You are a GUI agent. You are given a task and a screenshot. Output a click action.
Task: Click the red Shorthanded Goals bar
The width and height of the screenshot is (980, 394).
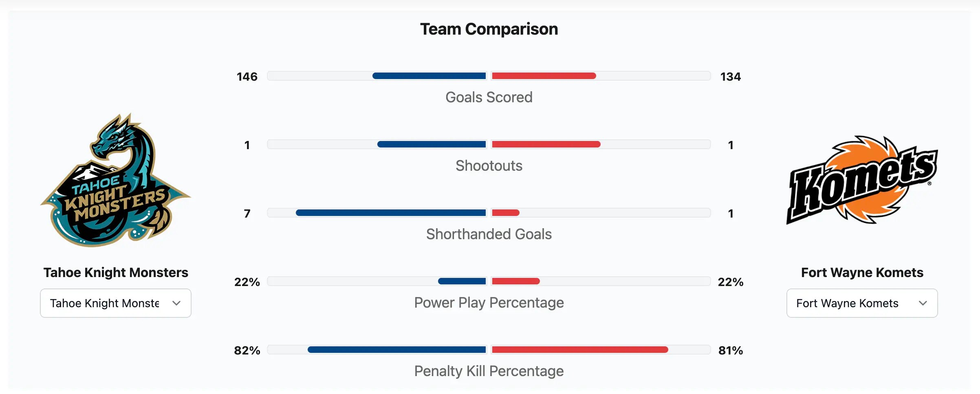(x=506, y=213)
